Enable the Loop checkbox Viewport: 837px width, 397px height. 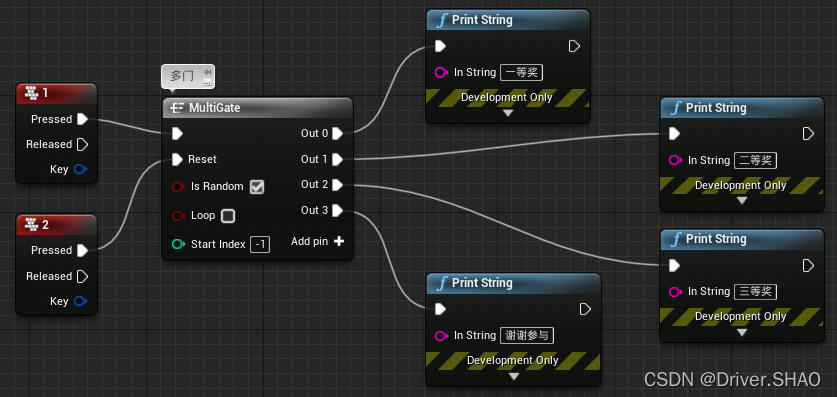[x=228, y=216]
